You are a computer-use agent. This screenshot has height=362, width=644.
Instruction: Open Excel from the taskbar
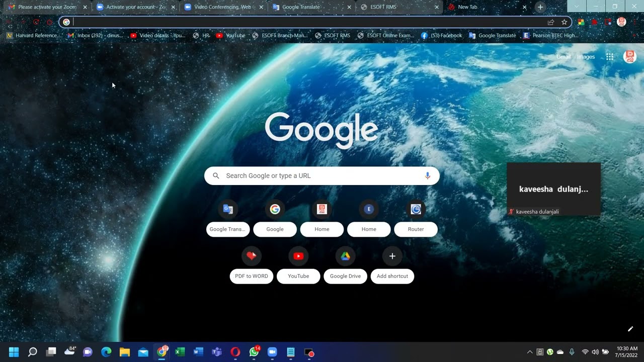pos(180,352)
